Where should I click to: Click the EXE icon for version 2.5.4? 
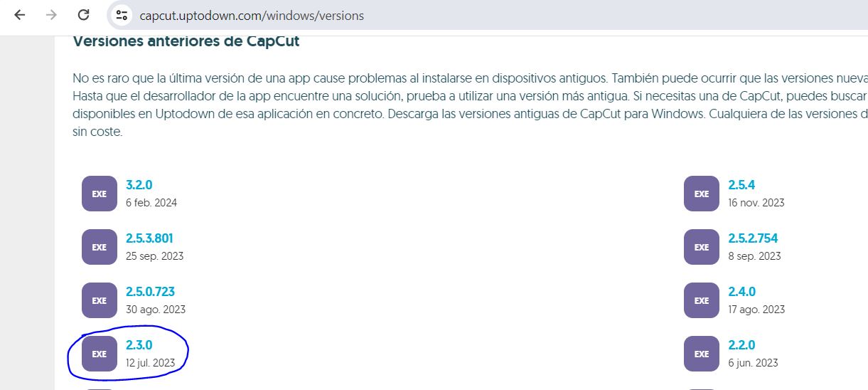702,194
